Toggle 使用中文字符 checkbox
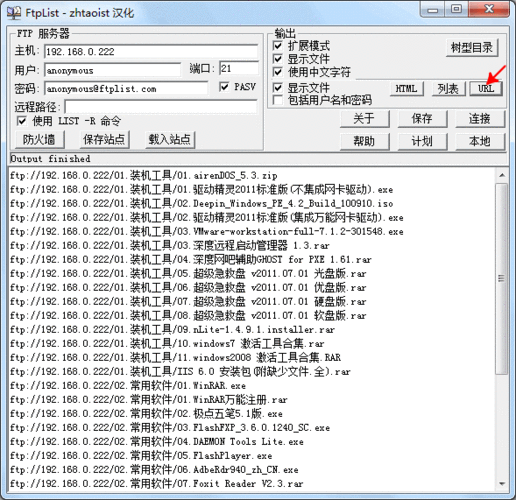This screenshot has width=516, height=500. [278, 71]
